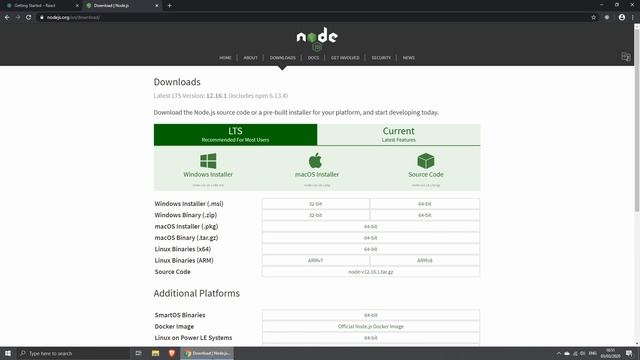Download Windows Installer (.msi) 64-bit

click(424, 204)
